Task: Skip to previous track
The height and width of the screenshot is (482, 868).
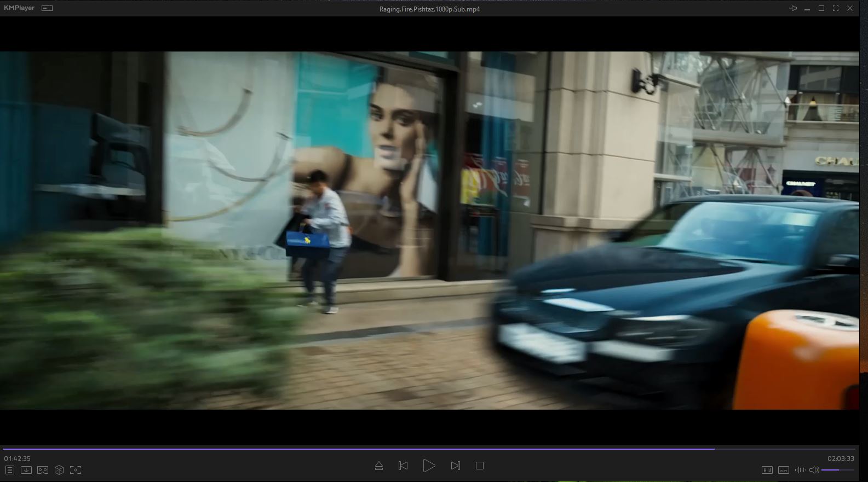Action: 403,466
